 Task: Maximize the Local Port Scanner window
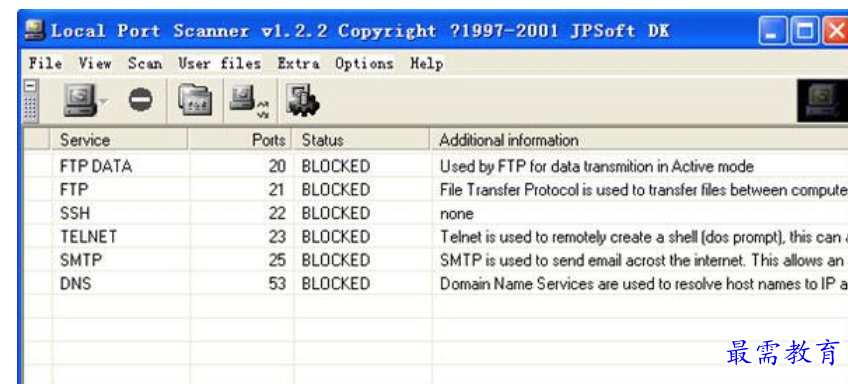[x=805, y=30]
